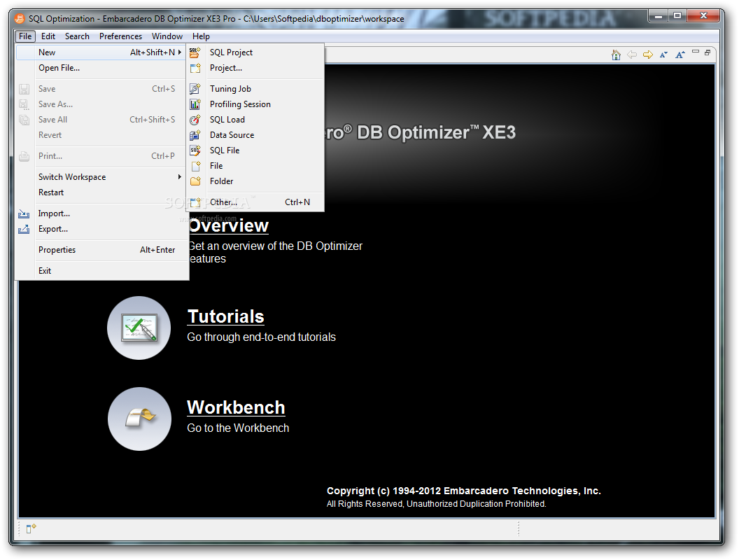Click the Workbench round arrow icon
Viewport: 739px width, 560px height.
[x=139, y=419]
